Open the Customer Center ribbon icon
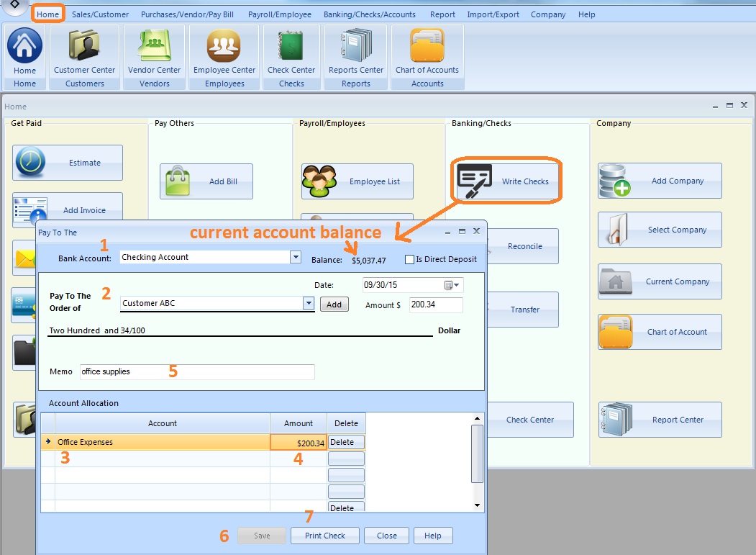Viewport: 756px width, 555px height. click(x=84, y=50)
